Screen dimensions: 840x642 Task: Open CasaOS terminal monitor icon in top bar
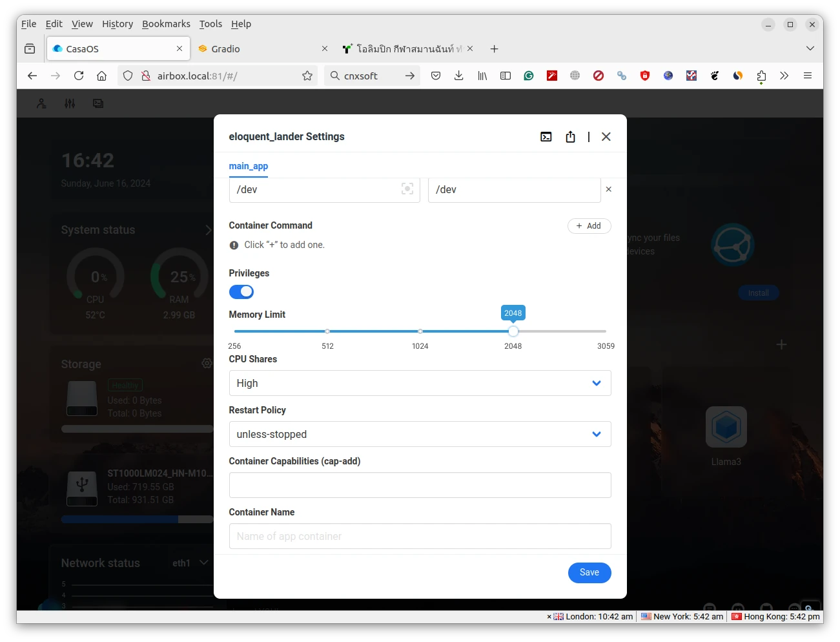pos(98,103)
